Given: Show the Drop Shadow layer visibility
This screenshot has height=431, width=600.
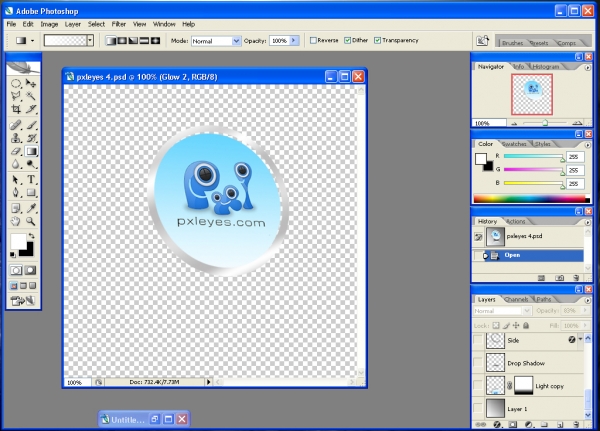Looking at the screenshot, I should (x=478, y=362).
